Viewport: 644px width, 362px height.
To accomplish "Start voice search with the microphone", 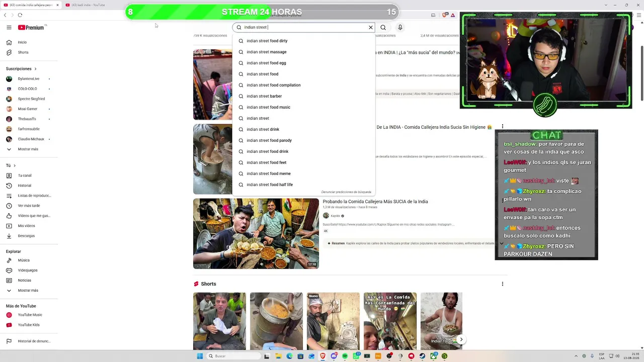I will tap(400, 28).
